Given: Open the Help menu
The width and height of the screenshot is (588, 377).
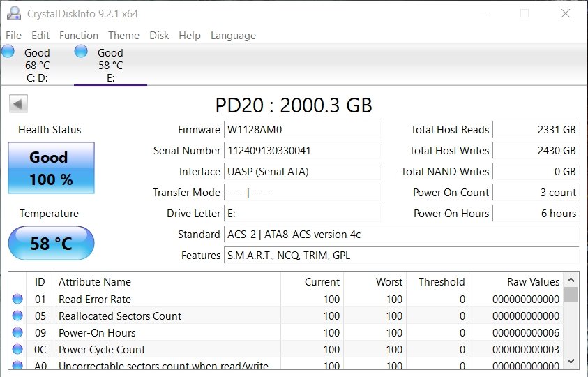Looking at the screenshot, I should click(190, 36).
